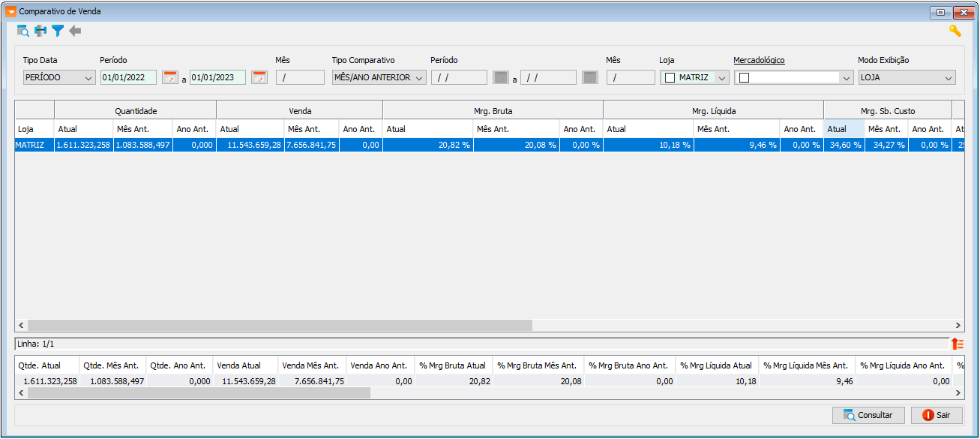This screenshot has width=980, height=439.
Task: Toggle the MATRIZ store checkbox
Action: click(670, 77)
